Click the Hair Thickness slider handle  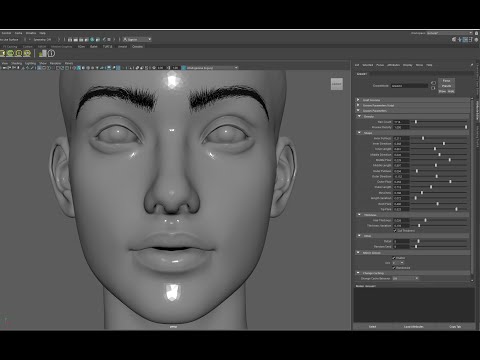425,220
